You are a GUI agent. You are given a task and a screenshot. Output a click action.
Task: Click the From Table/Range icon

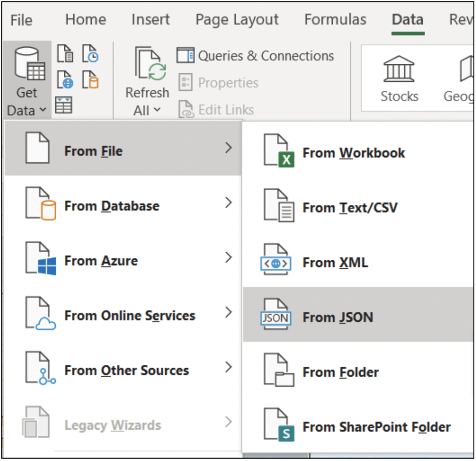click(64, 104)
